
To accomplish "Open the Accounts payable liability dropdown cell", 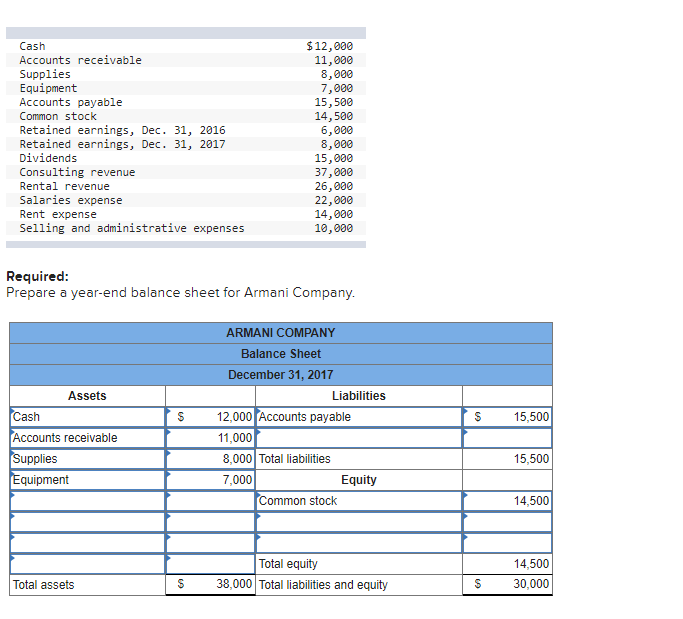I will coord(359,417).
